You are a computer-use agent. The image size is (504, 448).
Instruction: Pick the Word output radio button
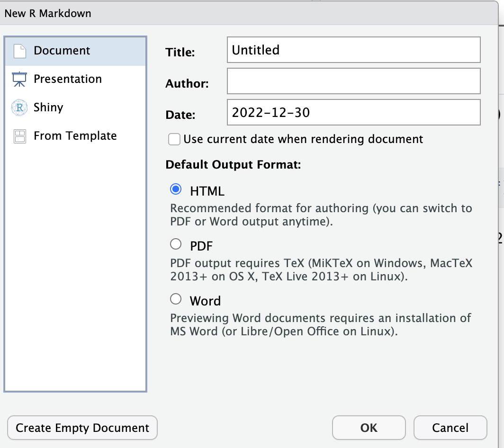pos(176,299)
